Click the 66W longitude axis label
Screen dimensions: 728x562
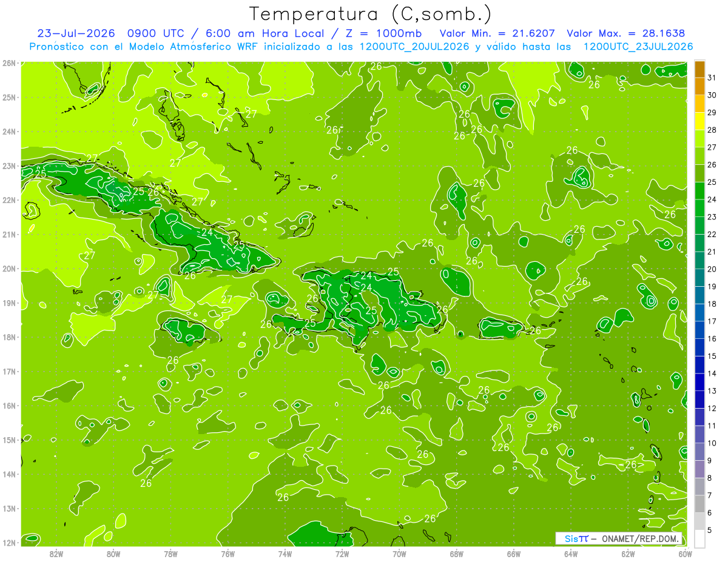coord(514,554)
